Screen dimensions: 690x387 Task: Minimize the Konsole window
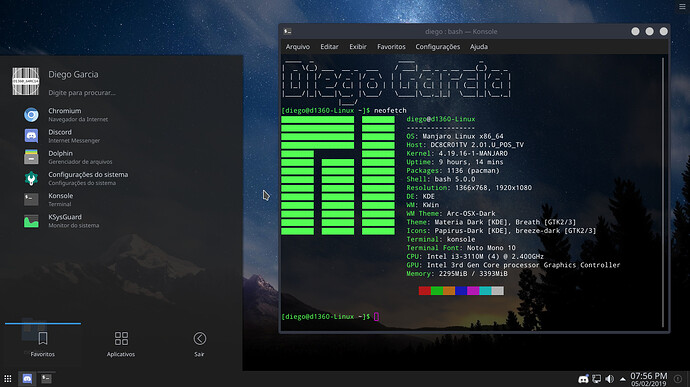point(635,31)
